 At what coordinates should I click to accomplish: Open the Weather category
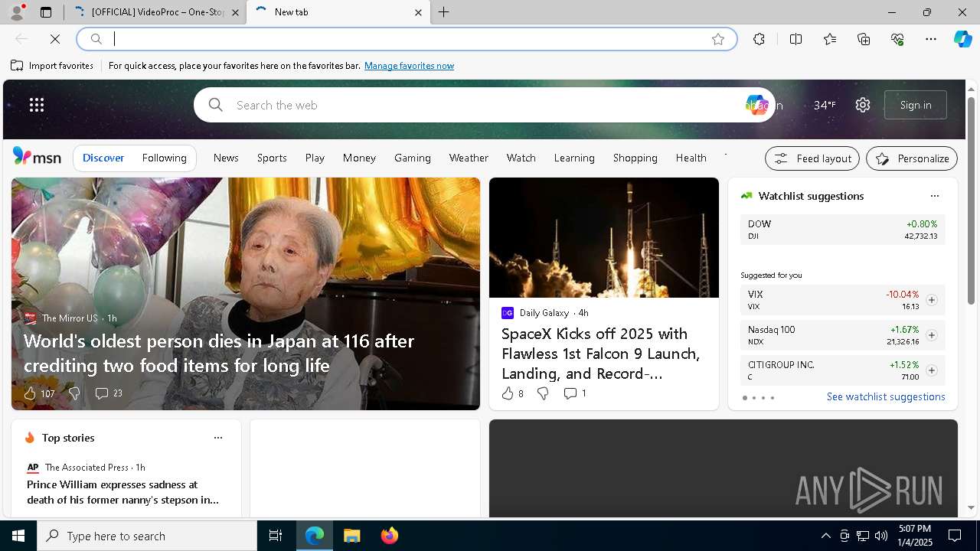469,158
